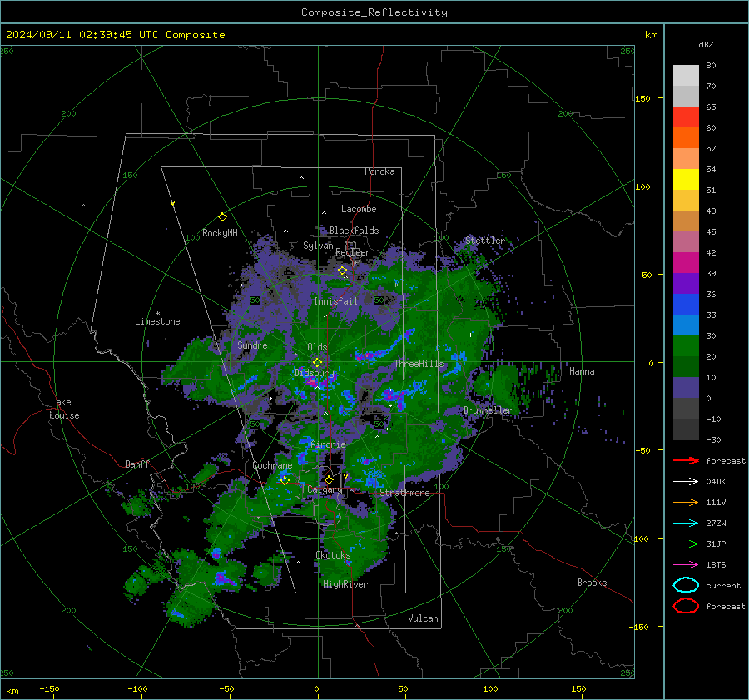Click the Sylvan label
Image resolution: width=749 pixels, height=700 pixels.
coord(318,246)
